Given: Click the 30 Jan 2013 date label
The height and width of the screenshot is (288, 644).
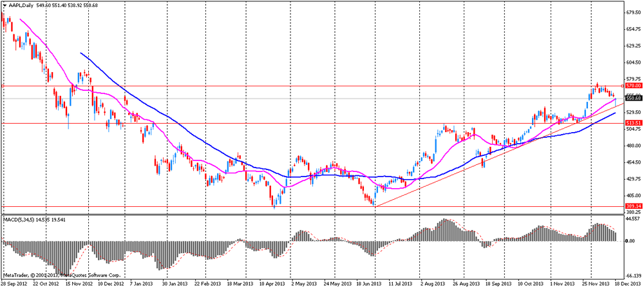Looking at the screenshot, I should click(x=176, y=284).
